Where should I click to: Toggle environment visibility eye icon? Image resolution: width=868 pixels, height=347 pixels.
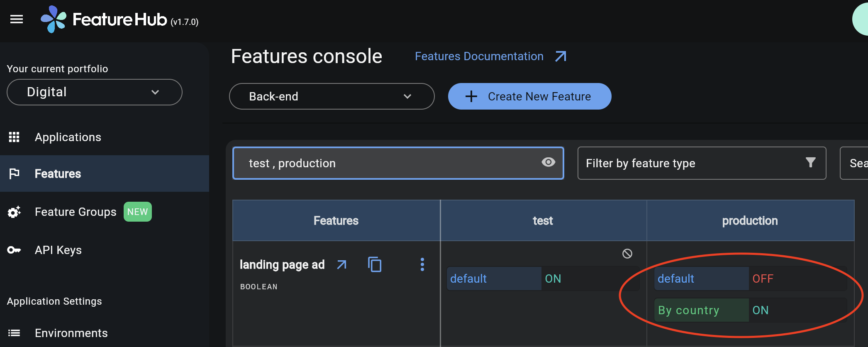(x=548, y=163)
